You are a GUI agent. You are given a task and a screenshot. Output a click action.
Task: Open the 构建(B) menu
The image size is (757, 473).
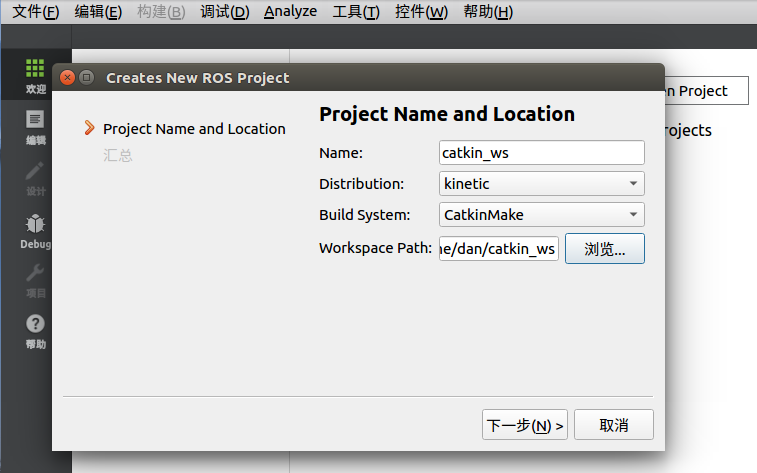(x=161, y=12)
